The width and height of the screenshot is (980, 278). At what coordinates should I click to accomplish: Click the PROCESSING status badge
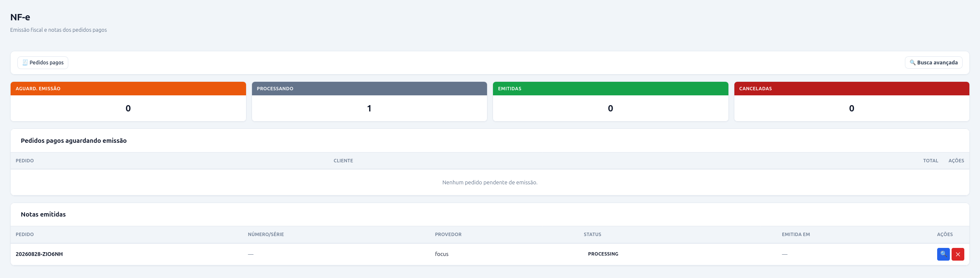click(603, 254)
